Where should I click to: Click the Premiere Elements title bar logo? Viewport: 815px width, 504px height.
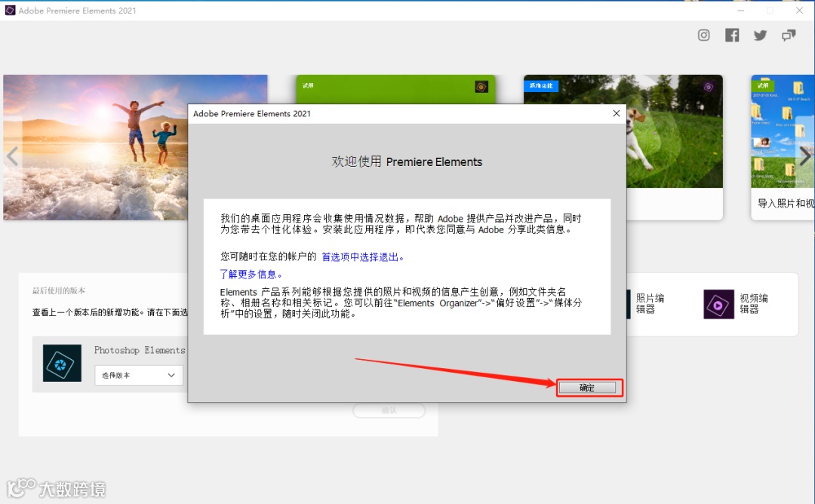click(x=10, y=10)
